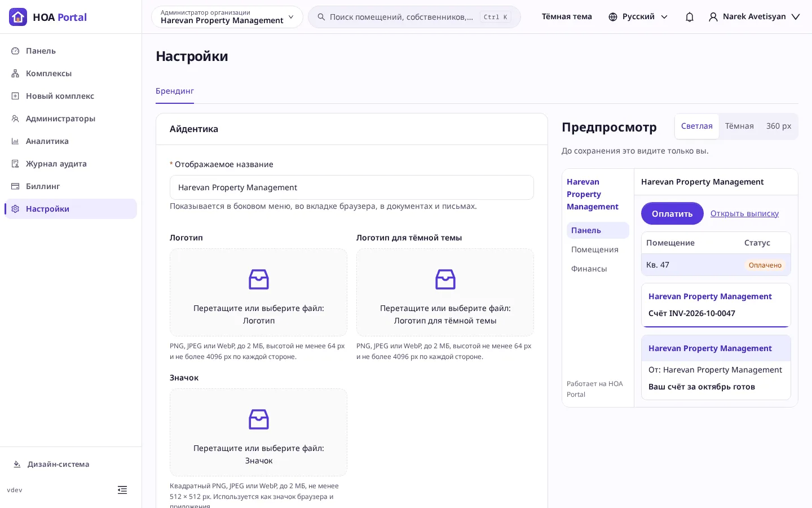Screen dimensions: 812x508
Task: Click the HOA Portal house logo icon
Action: point(18,17)
